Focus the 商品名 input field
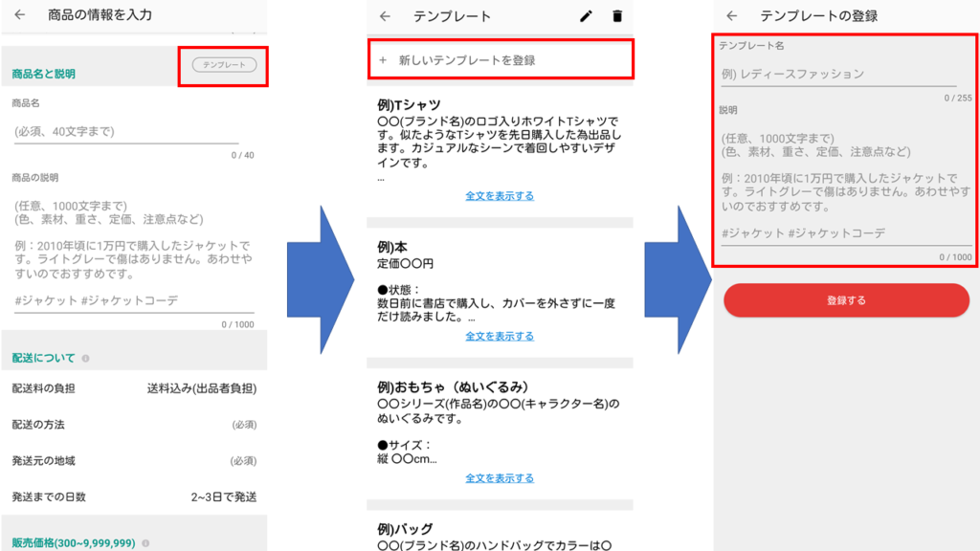 pyautogui.click(x=126, y=132)
